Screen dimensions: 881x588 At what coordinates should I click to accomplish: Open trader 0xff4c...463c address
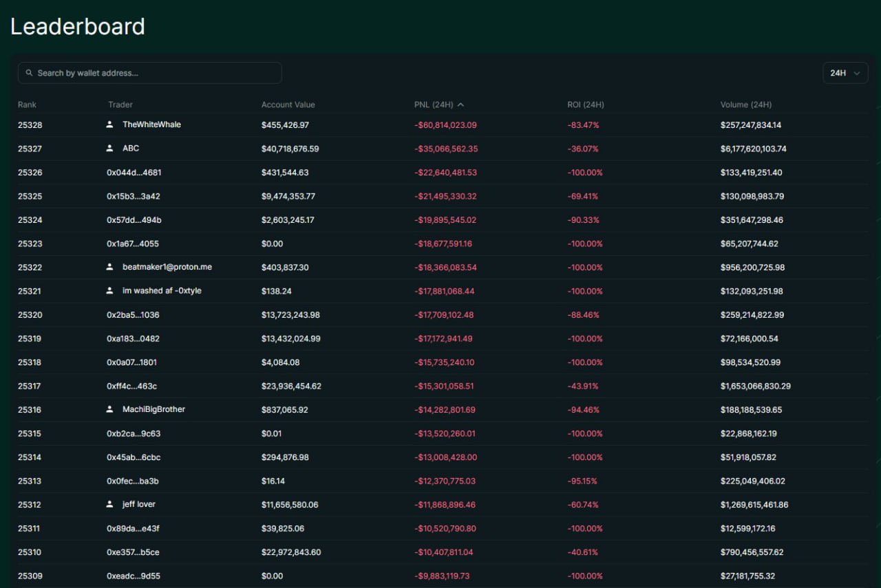tap(131, 386)
